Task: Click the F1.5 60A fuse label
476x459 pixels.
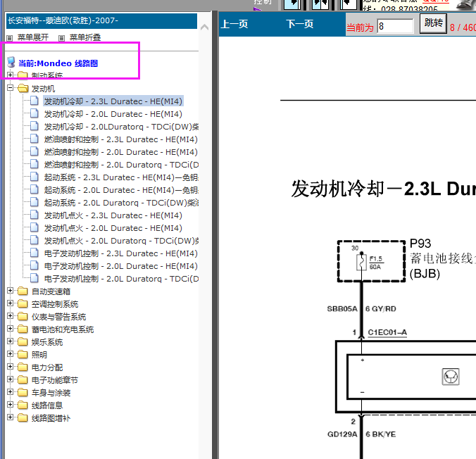Action: click(x=376, y=263)
